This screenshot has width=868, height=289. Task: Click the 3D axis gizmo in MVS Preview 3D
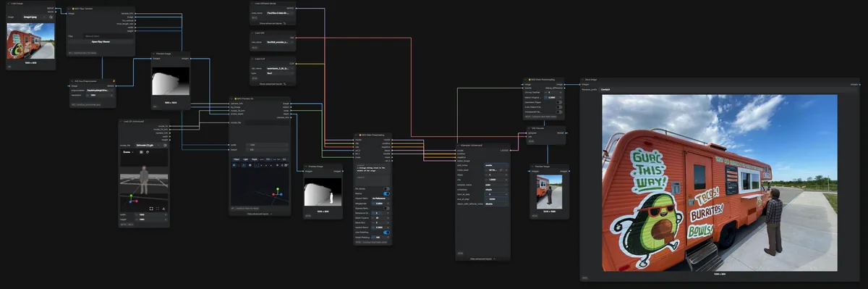277,193
